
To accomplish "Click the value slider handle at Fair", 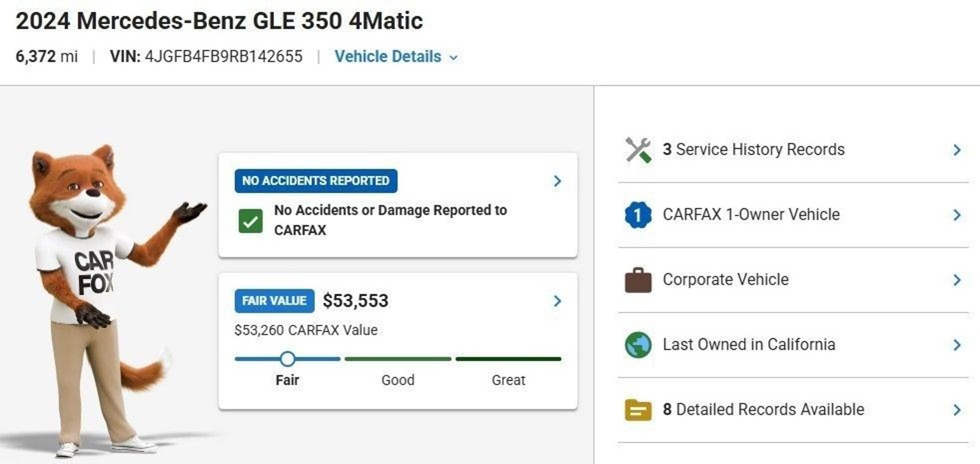I will [x=287, y=359].
